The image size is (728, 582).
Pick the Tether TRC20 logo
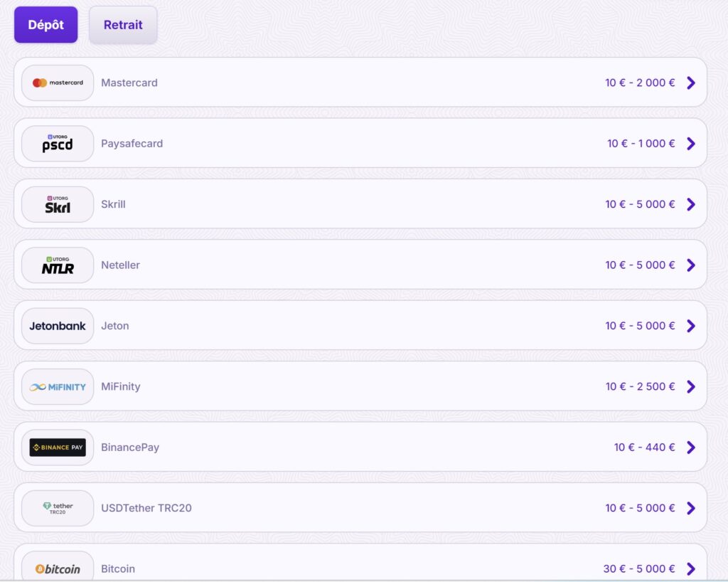[x=58, y=508]
